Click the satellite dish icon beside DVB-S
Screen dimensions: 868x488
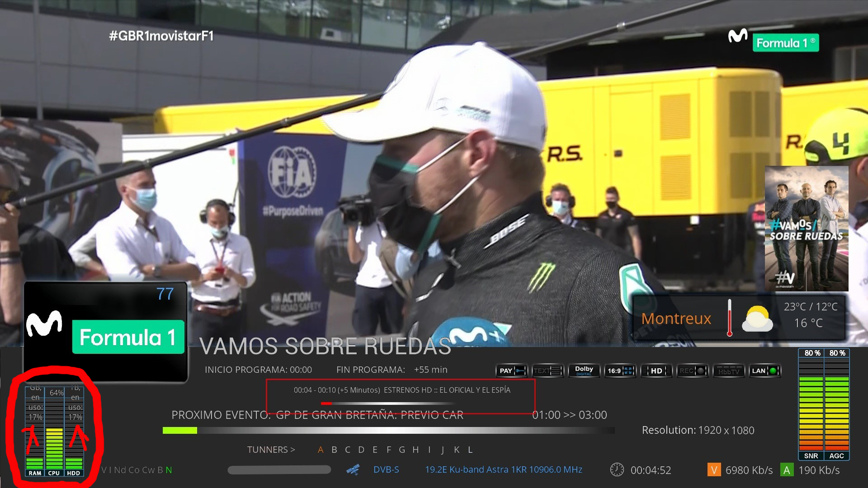pos(353,470)
